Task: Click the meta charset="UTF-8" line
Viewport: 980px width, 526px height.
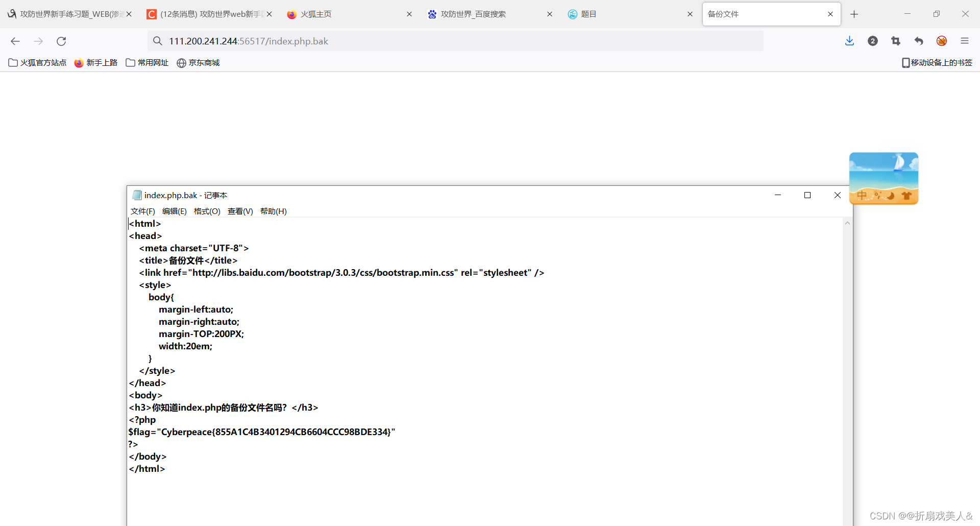Action: [194, 248]
